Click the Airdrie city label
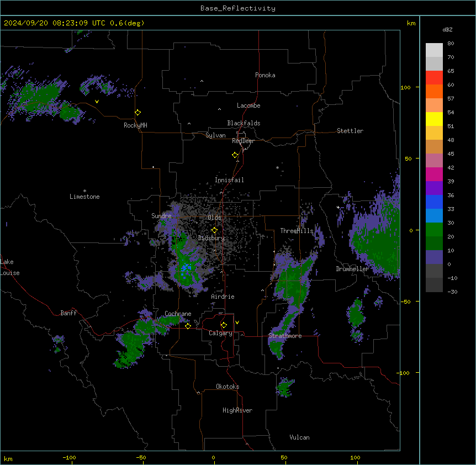 [223, 297]
